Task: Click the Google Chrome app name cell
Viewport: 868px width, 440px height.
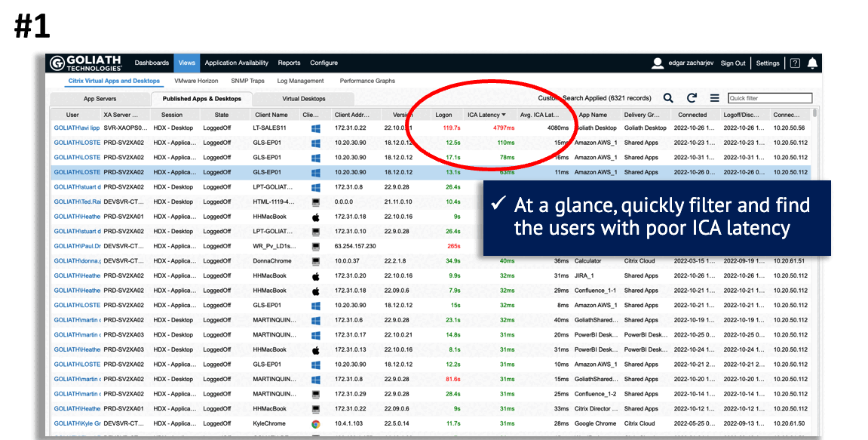Action: (x=595, y=424)
